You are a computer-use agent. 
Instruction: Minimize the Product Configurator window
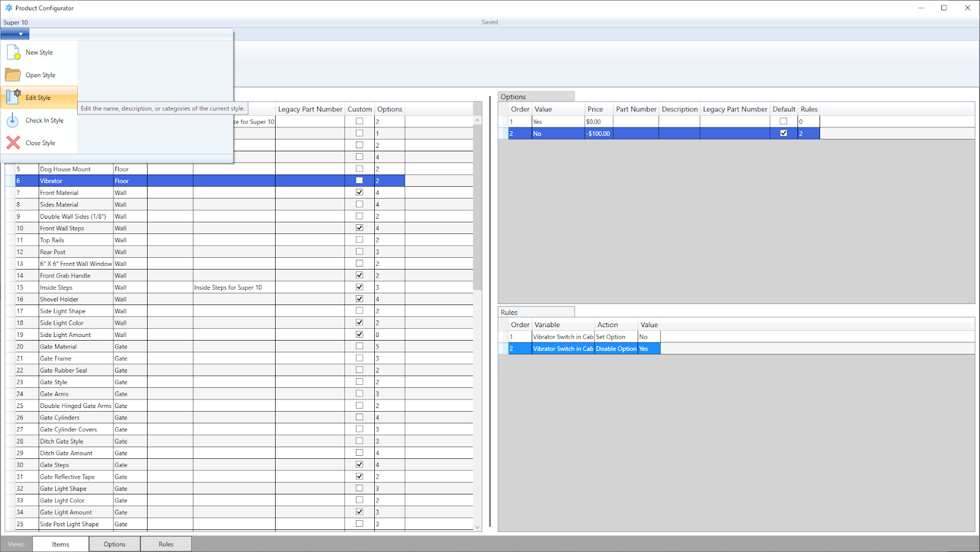click(921, 8)
